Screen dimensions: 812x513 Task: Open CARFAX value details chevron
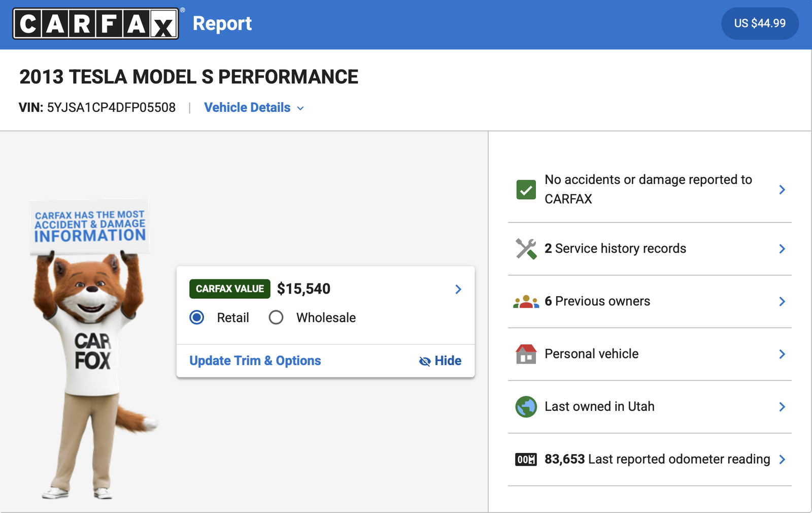pos(458,289)
